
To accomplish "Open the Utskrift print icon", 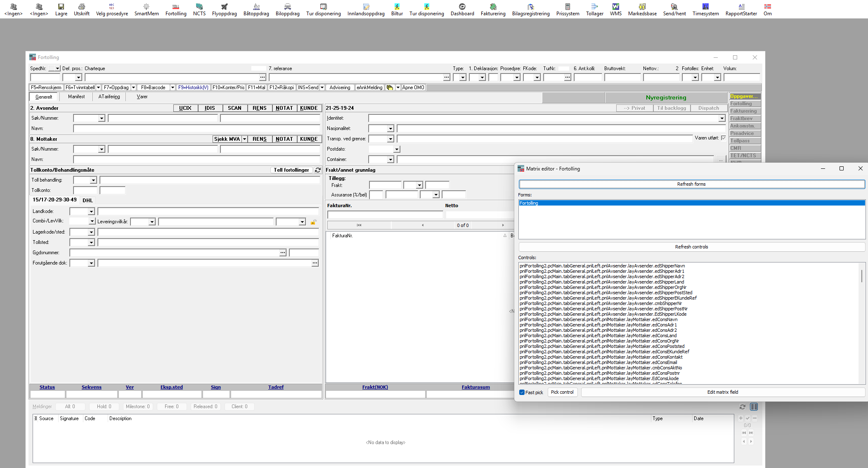I will click(82, 7).
